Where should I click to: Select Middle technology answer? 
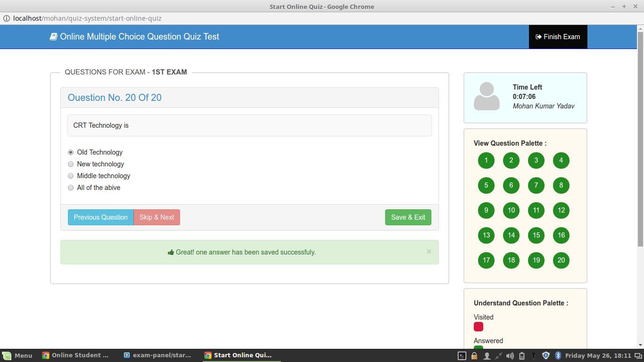tap(71, 176)
